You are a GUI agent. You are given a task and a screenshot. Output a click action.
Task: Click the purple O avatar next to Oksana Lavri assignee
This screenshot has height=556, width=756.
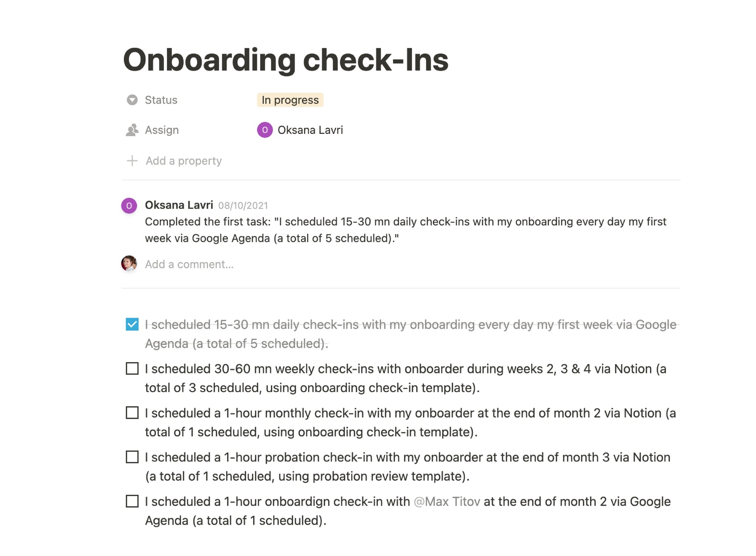(264, 130)
